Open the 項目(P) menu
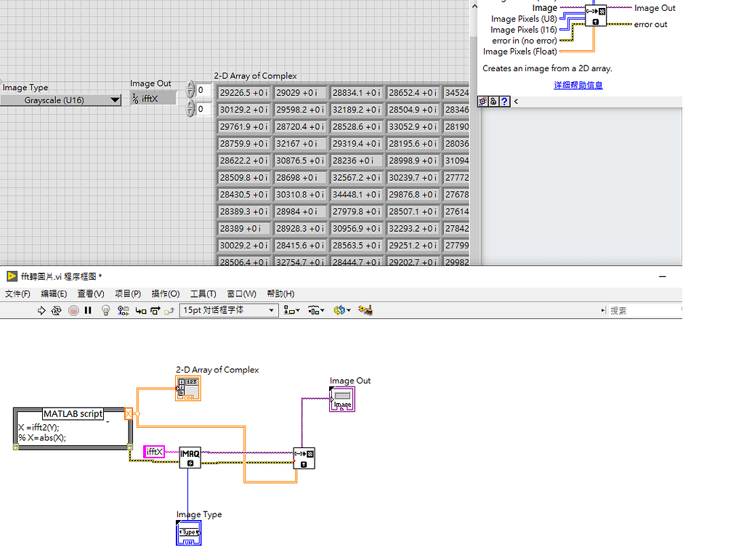The width and height of the screenshot is (744, 560). click(x=128, y=294)
